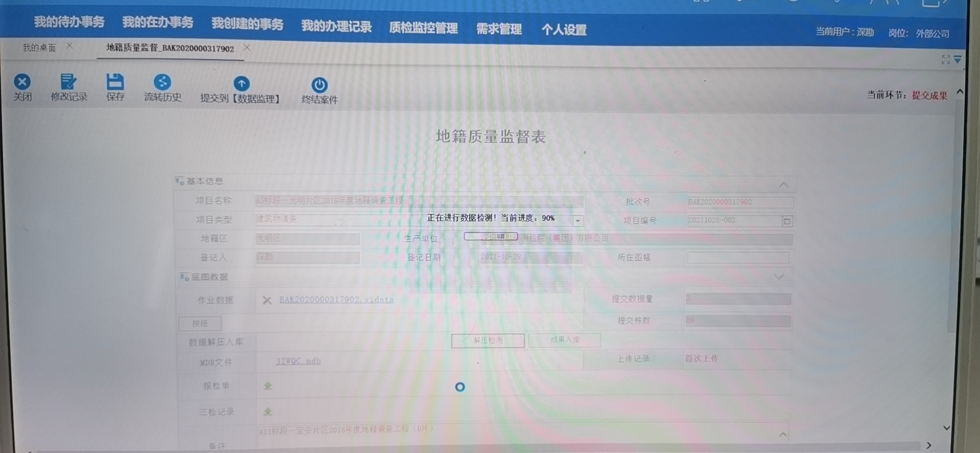This screenshot has width=980, height=453.
Task: Close the 地籍质量监督_BAK2020000317902 tab
Action: 247,47
